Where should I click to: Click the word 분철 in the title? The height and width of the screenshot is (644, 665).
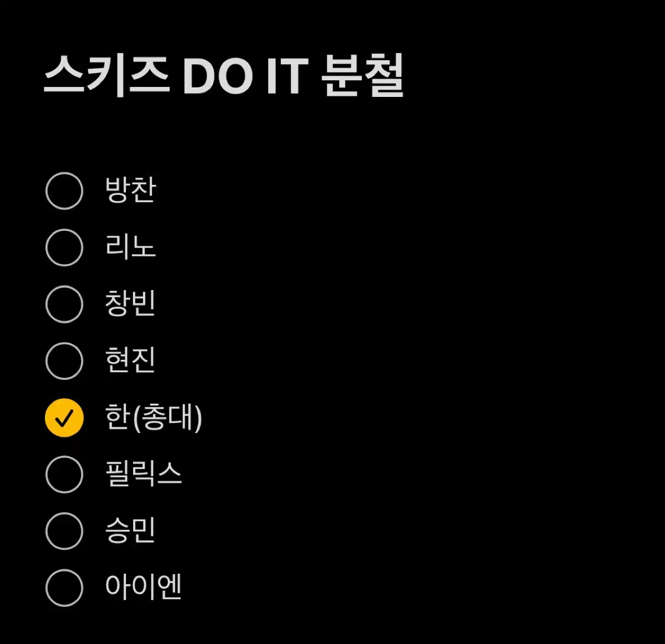point(363,76)
